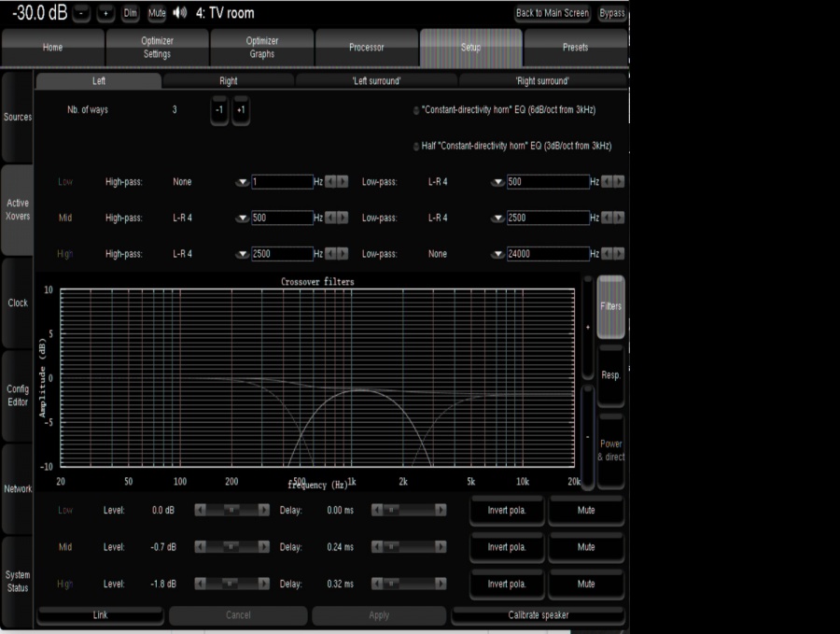
Task: Click right arrow beside Low low-pass frequency
Action: click(x=619, y=182)
